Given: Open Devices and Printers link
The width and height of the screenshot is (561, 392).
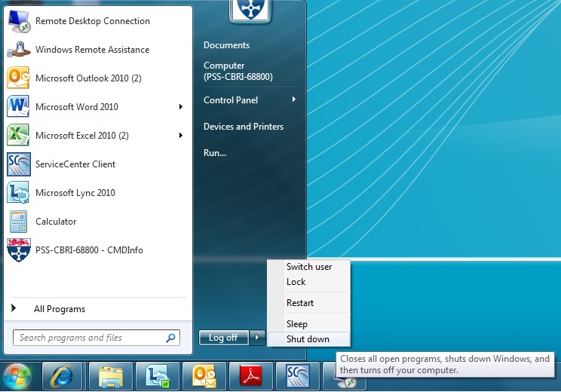Looking at the screenshot, I should (244, 127).
